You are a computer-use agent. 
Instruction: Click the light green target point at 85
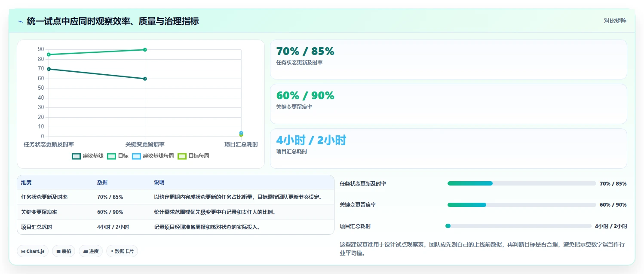(x=49, y=55)
